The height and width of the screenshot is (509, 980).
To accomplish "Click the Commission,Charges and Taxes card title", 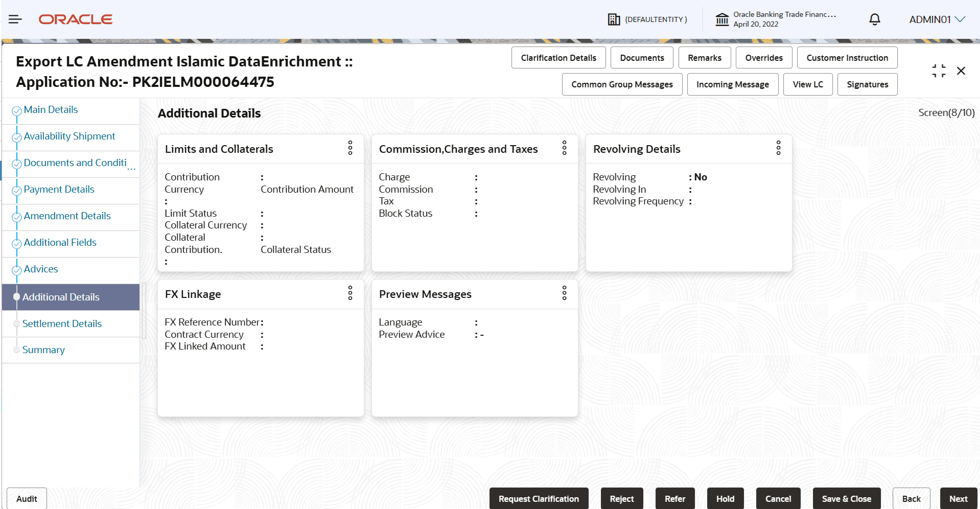I will tap(458, 149).
